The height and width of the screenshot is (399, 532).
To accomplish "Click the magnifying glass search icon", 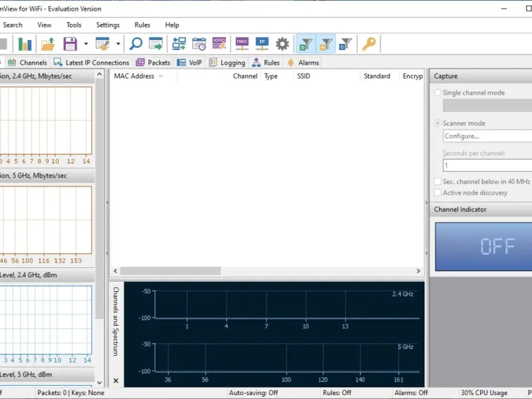I will (136, 45).
